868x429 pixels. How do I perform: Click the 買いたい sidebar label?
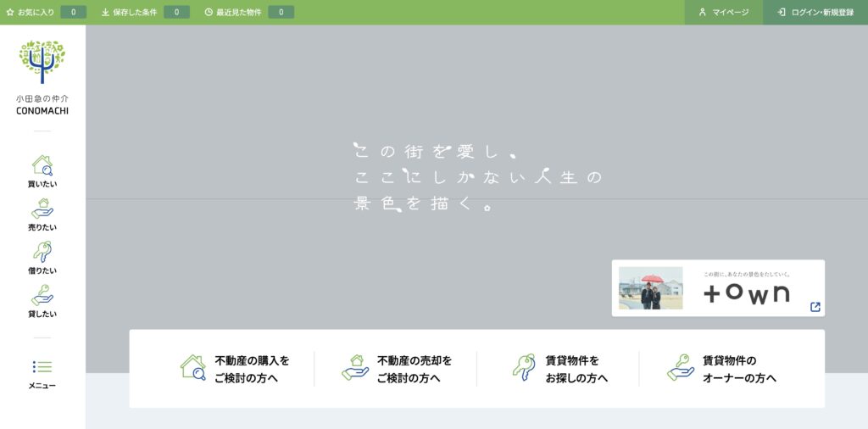pyautogui.click(x=42, y=184)
